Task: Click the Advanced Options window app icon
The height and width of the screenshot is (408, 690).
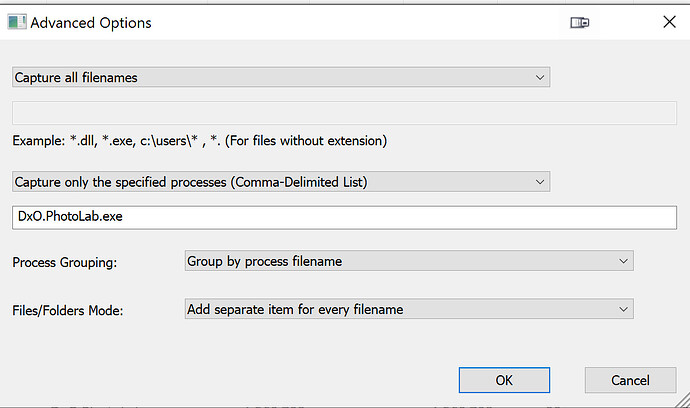Action: click(17, 21)
